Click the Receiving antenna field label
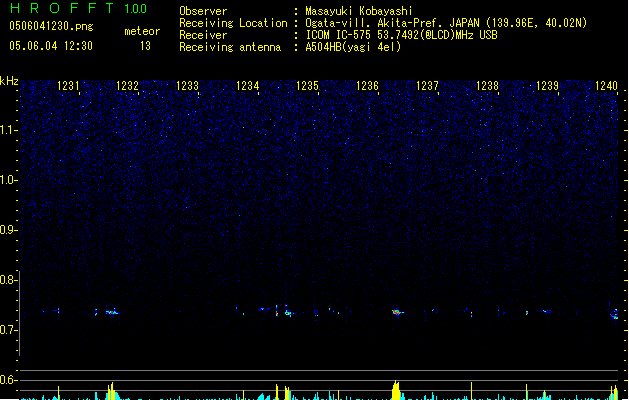 pyautogui.click(x=230, y=47)
